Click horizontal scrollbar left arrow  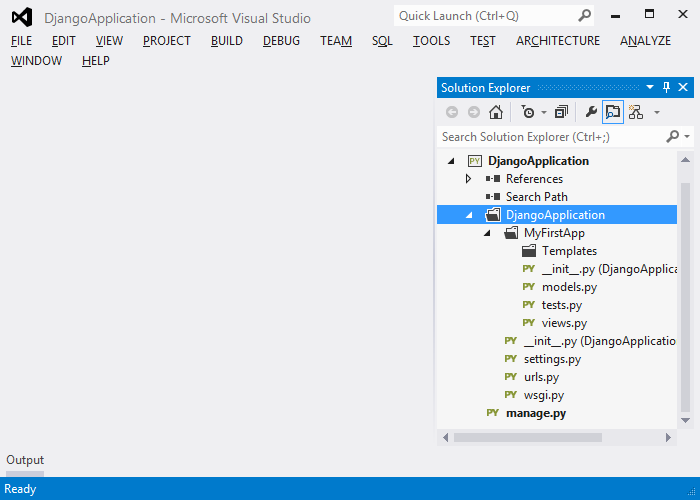(x=445, y=438)
